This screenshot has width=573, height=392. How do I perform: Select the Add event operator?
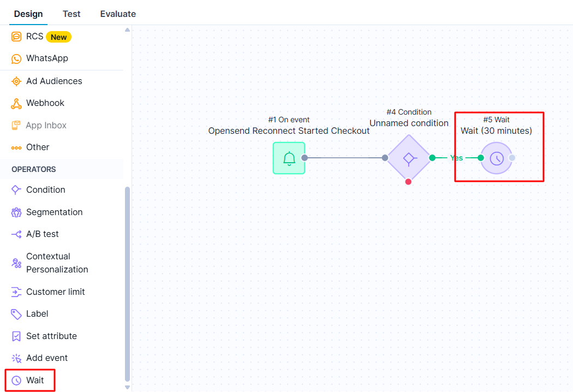tap(47, 358)
